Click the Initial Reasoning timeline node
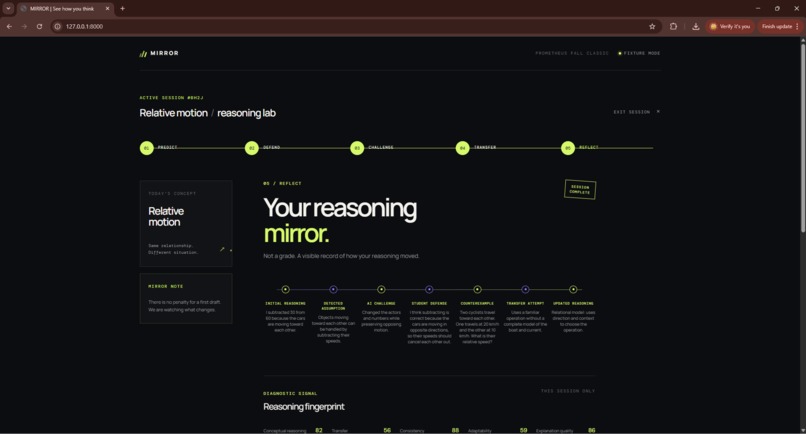Image resolution: width=806 pixels, height=434 pixels. click(x=285, y=290)
